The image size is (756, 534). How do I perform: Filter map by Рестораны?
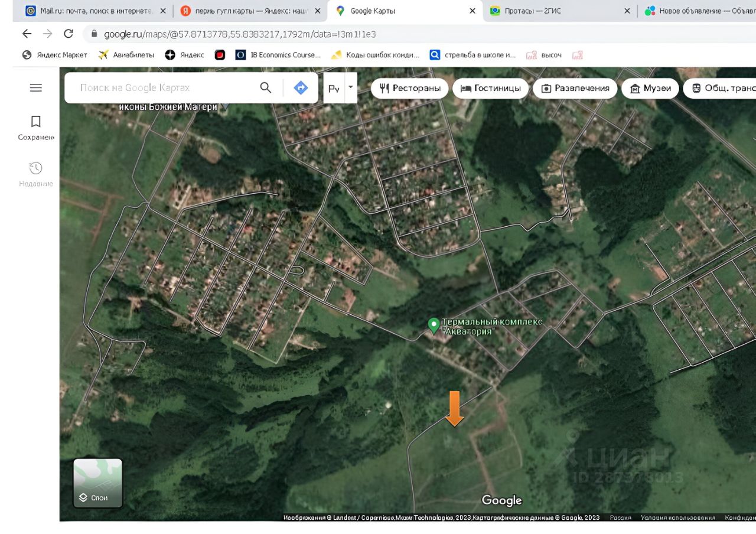410,88
